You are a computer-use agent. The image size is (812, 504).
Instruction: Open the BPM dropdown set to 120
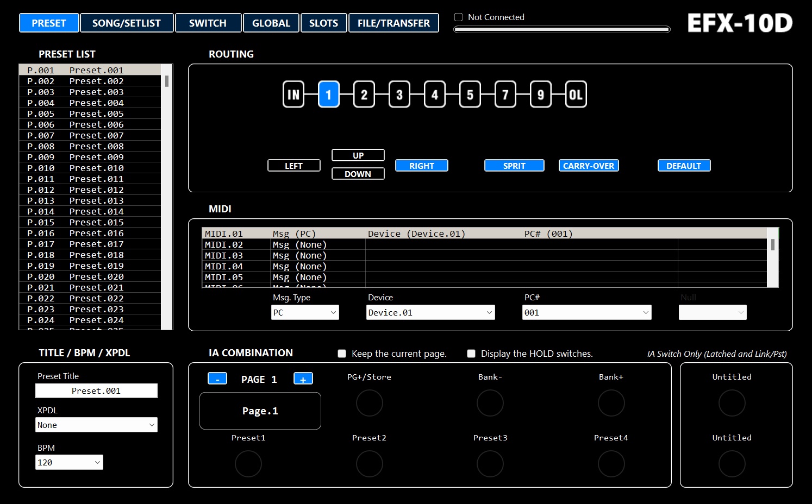pyautogui.click(x=69, y=462)
